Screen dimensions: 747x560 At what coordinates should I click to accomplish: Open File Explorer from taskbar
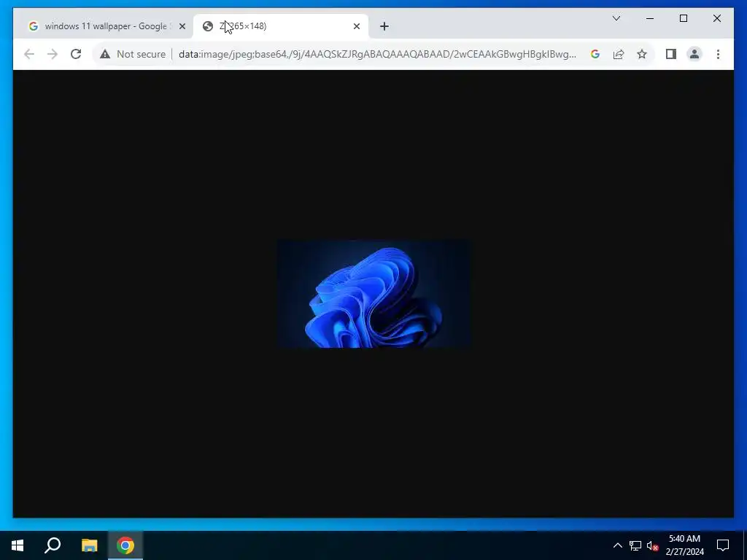pyautogui.click(x=89, y=545)
